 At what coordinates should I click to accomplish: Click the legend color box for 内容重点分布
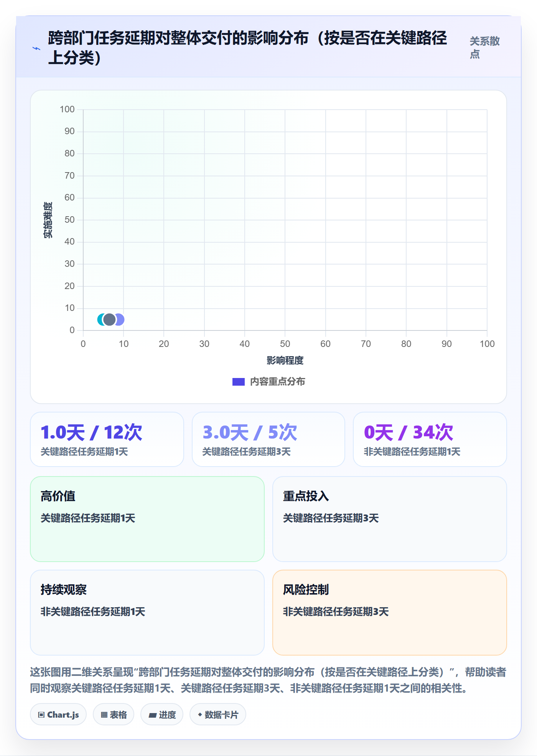click(x=239, y=382)
